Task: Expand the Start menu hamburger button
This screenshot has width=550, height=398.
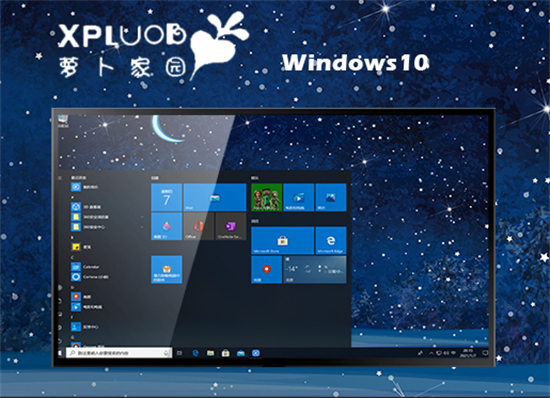Action: pyautogui.click(x=60, y=178)
